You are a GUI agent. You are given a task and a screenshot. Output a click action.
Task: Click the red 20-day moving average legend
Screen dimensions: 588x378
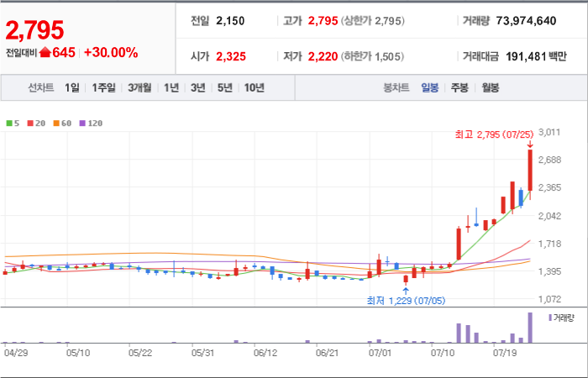(x=36, y=123)
